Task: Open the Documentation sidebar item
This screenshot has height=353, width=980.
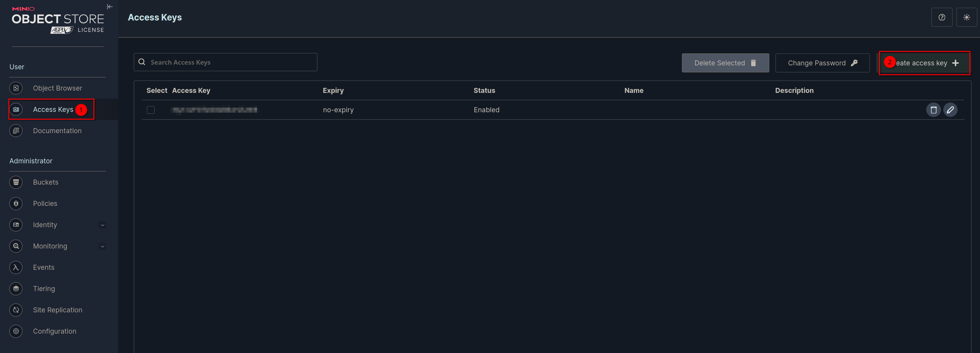Action: point(57,131)
